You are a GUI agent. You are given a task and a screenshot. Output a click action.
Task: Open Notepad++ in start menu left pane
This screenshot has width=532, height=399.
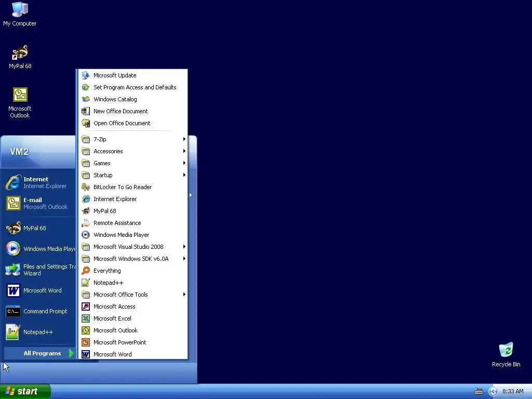tap(39, 332)
